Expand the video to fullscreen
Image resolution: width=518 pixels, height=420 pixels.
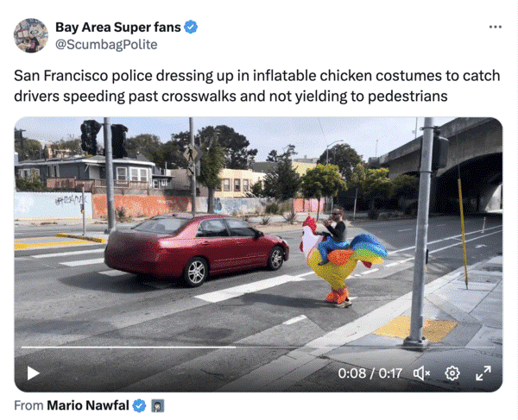click(x=483, y=373)
